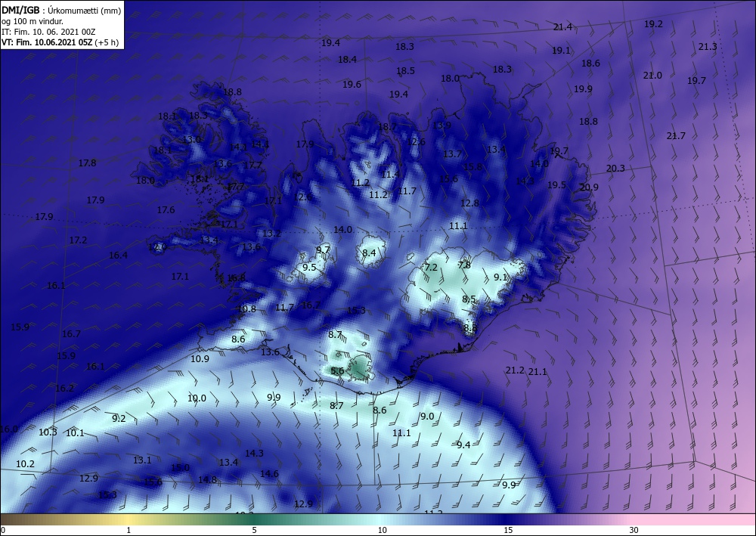756x536 pixels.
Task: Click the 14.8 value label
Action: click(207, 480)
